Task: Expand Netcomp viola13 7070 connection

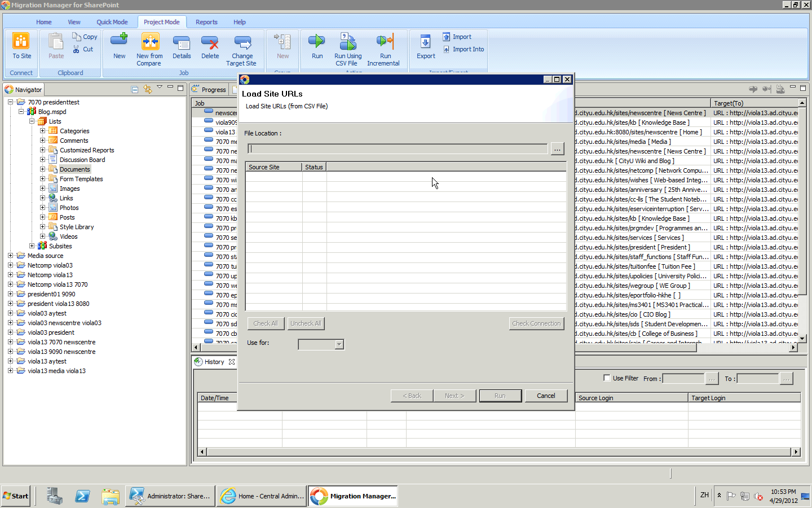Action: 11,284
